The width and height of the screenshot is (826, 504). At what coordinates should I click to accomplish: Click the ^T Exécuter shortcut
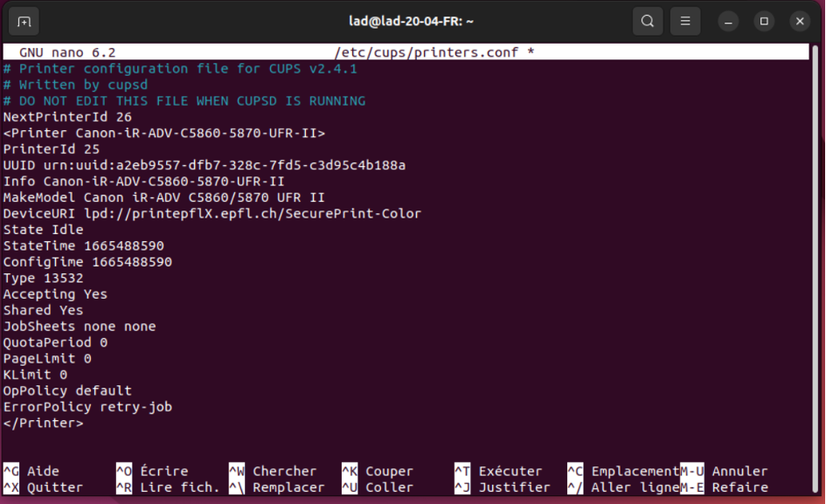coord(498,472)
